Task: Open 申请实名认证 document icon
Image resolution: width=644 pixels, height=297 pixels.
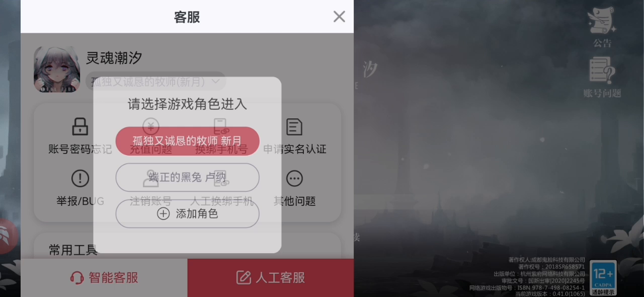Action: point(294,127)
